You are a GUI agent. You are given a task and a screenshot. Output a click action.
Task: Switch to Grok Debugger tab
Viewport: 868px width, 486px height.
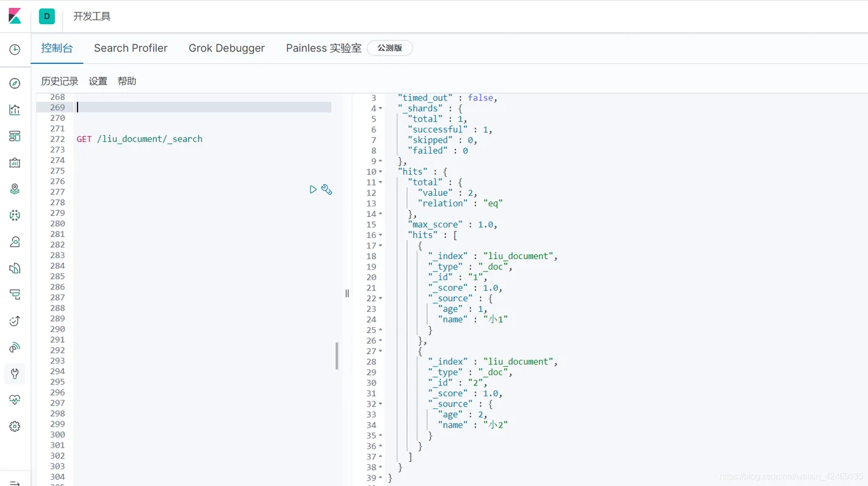click(x=227, y=48)
